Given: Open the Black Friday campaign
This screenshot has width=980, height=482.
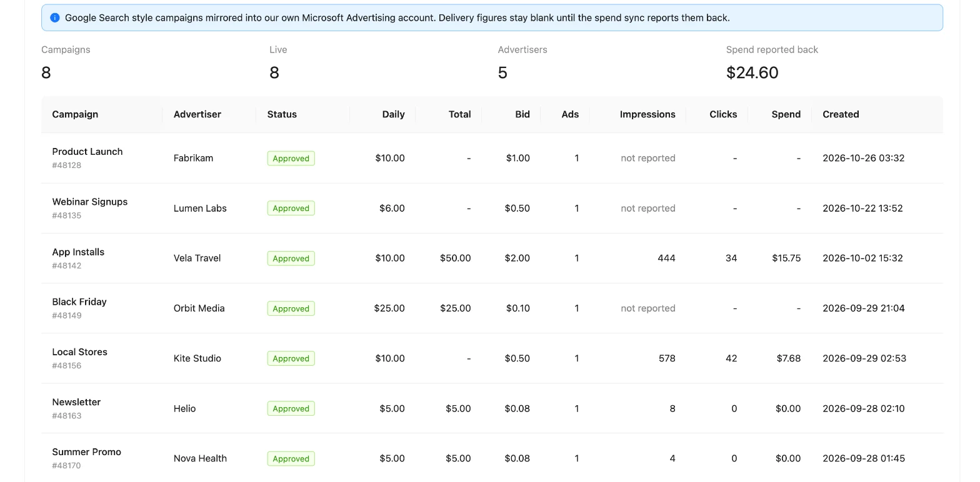Looking at the screenshot, I should point(79,302).
